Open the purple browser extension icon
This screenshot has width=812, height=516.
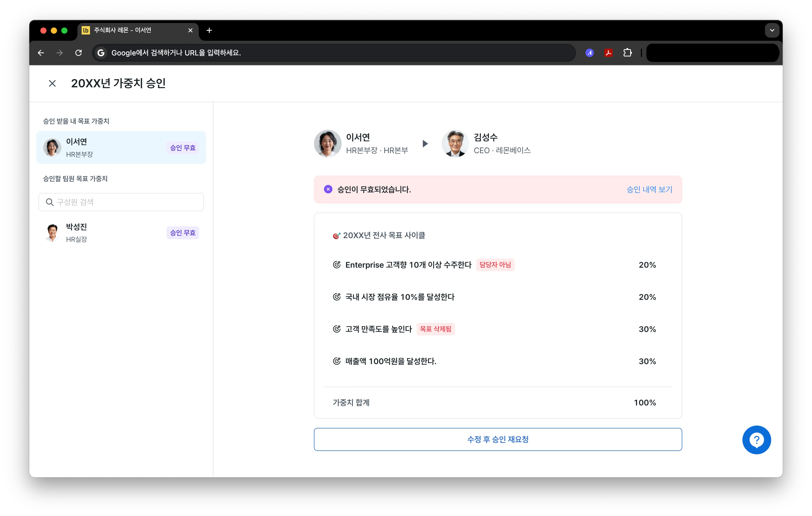589,53
